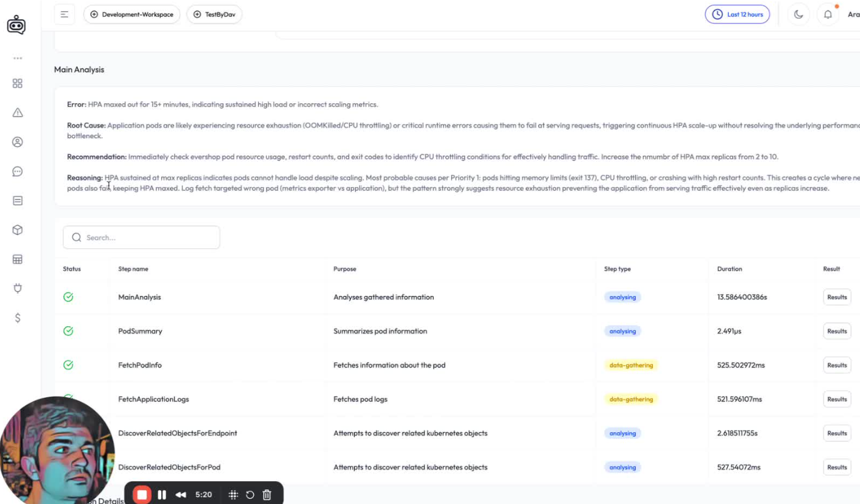Screen dimensions: 860x504
Task: Open the alerts warning triangle icon
Action: click(x=17, y=112)
